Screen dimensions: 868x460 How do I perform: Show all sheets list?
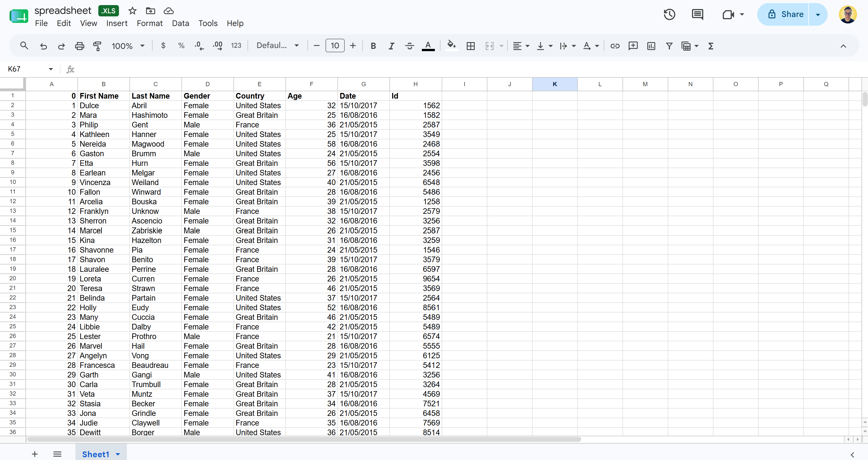[x=57, y=454]
